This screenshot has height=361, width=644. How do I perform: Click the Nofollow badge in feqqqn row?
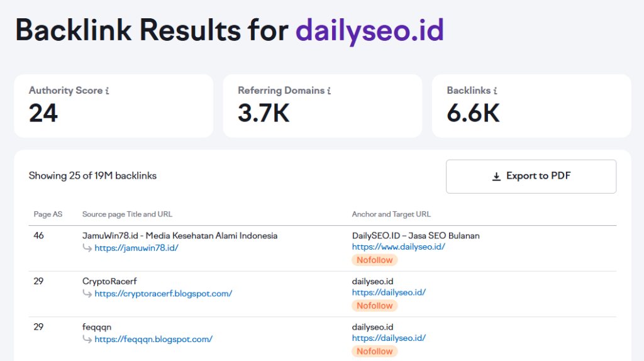pos(375,351)
